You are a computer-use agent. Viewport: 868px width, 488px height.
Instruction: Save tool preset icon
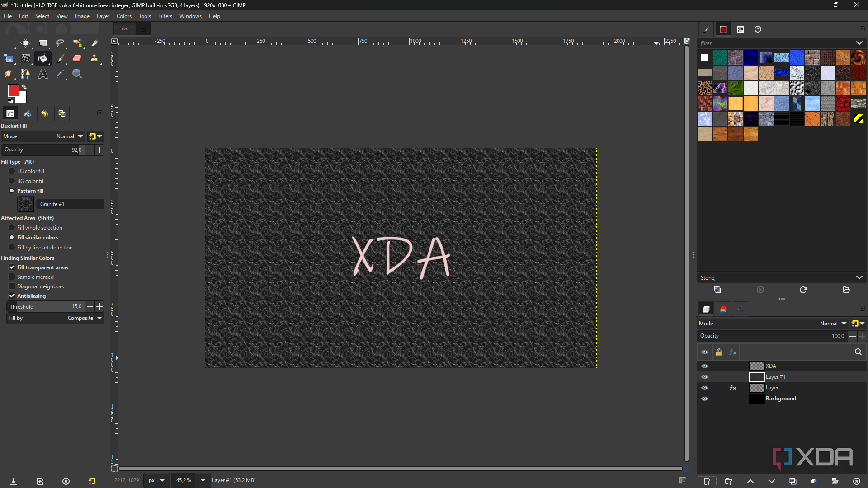[14, 481]
